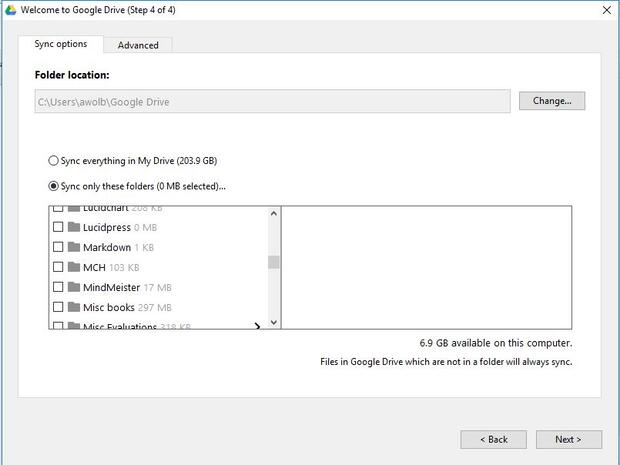Image resolution: width=620 pixels, height=465 pixels.
Task: Click the Misc books folder name
Action: 109,307
